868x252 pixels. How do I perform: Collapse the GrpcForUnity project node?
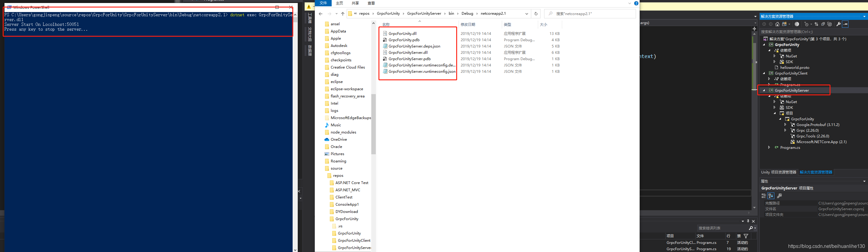764,45
